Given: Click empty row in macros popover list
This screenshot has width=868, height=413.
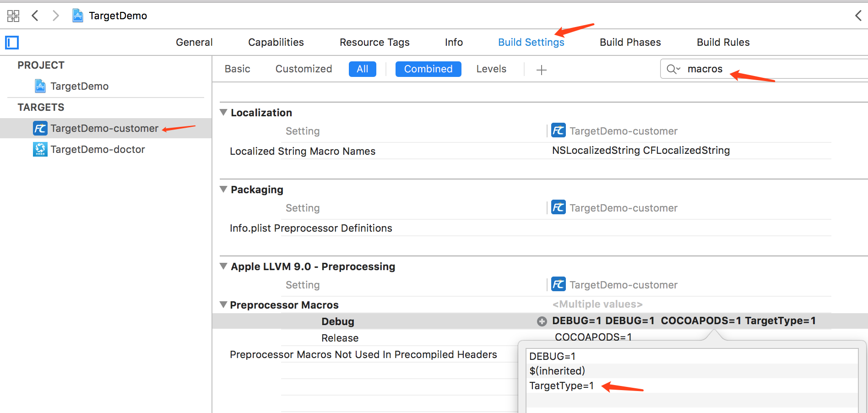Looking at the screenshot, I should (692, 400).
